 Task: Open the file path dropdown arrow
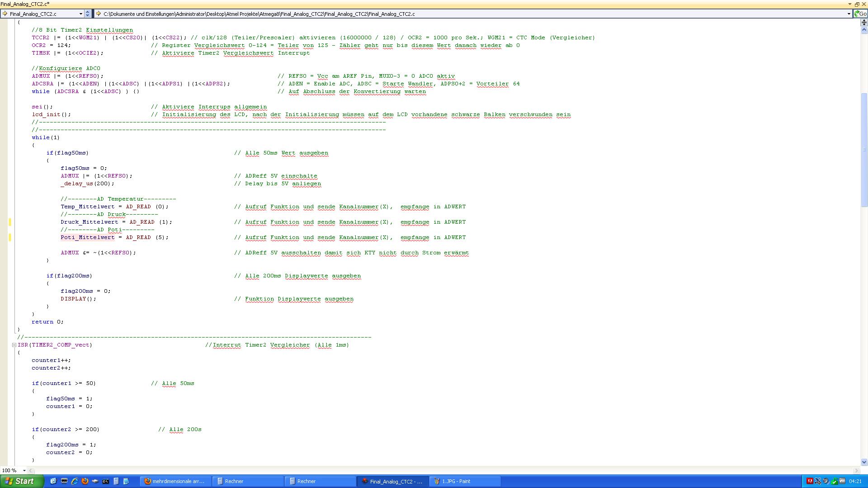(x=849, y=14)
